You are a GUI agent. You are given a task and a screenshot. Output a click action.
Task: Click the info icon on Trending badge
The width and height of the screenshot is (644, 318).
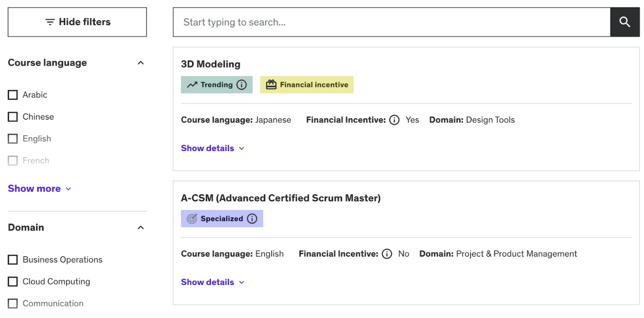coord(242,85)
